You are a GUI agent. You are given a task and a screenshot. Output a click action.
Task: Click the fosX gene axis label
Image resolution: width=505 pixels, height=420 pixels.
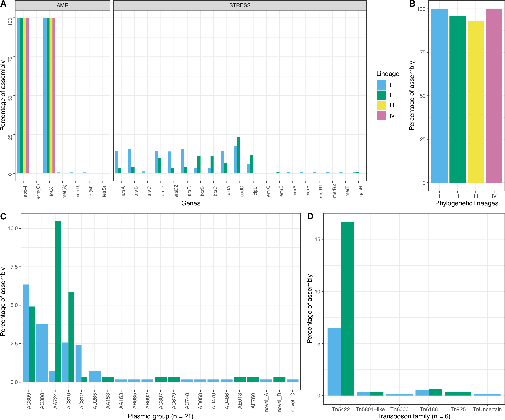[x=51, y=191]
